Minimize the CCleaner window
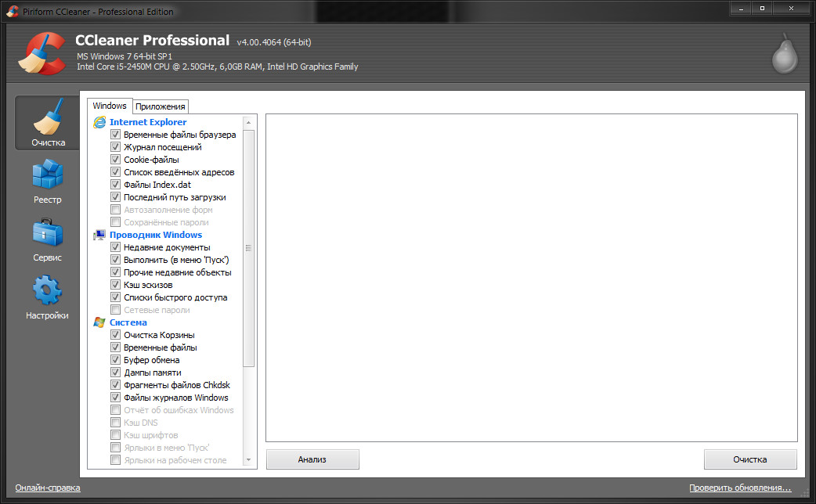 coord(741,9)
